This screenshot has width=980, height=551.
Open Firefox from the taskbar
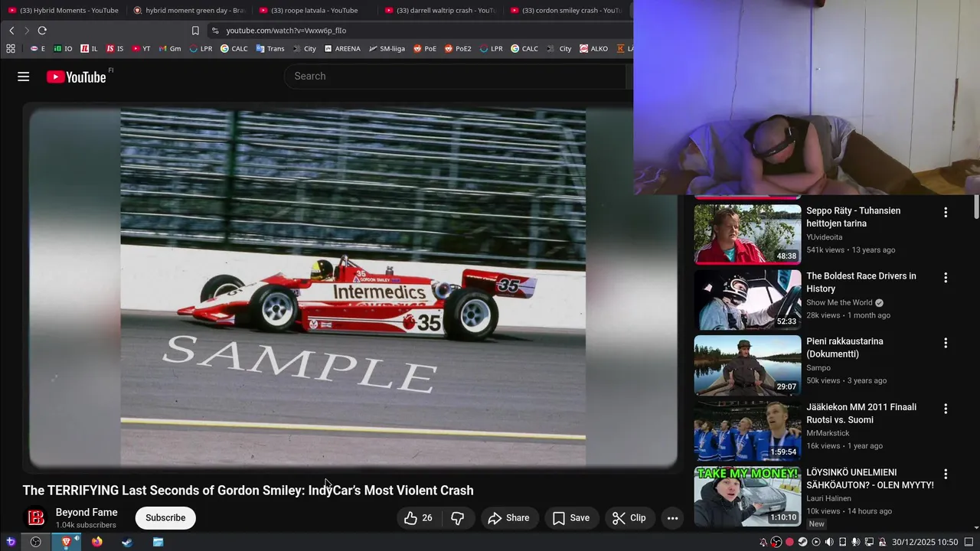coord(96,542)
